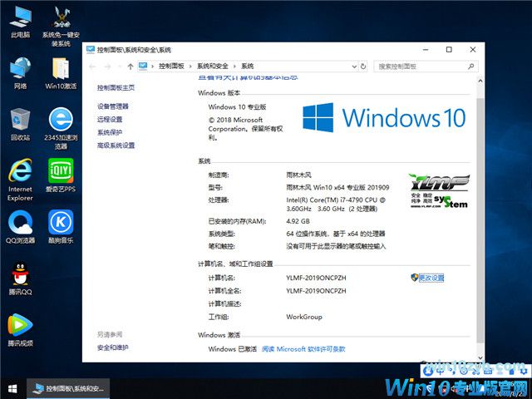Select the 64 位操作系统 system type text
Screen dimensions: 532x399
[336, 234]
